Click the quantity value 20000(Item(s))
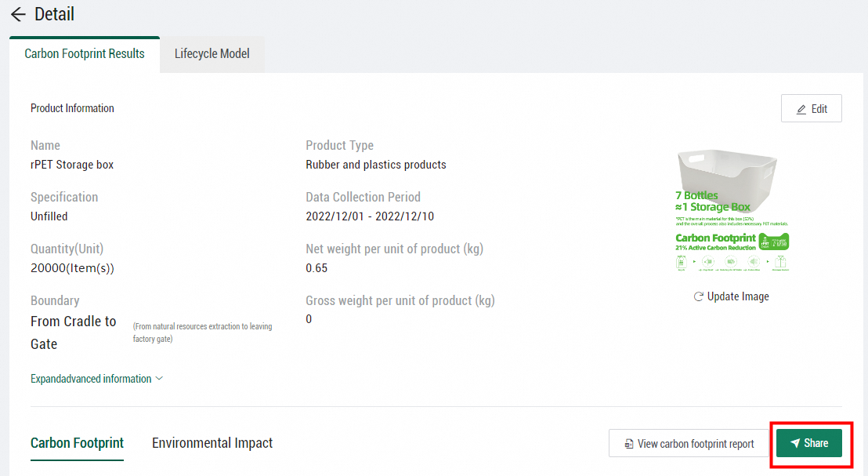 (72, 268)
